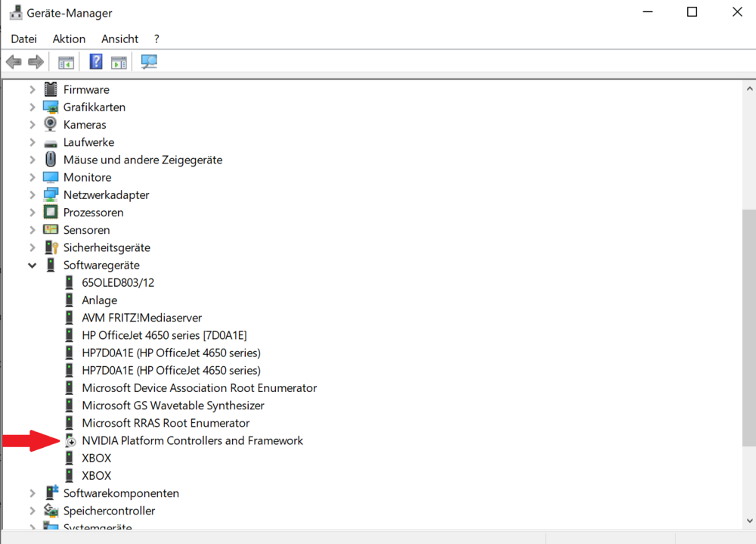This screenshot has width=756, height=544.
Task: Expand the Kameras tree node
Action: pos(32,124)
